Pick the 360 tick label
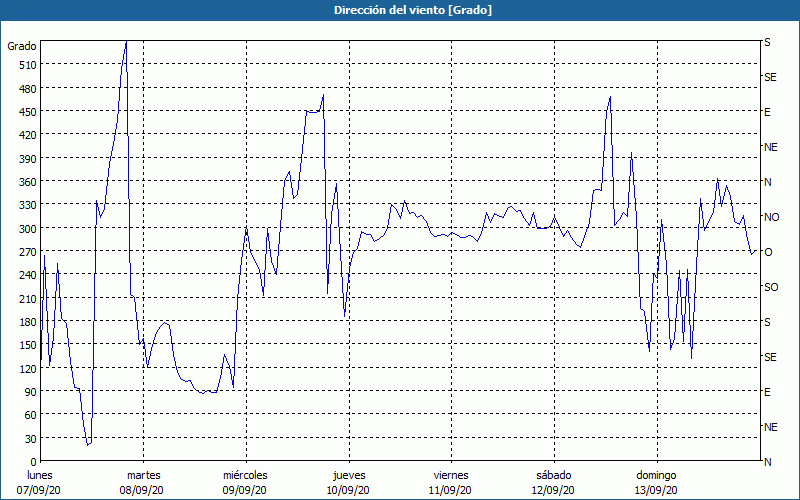The width and height of the screenshot is (800, 500). coord(28,182)
